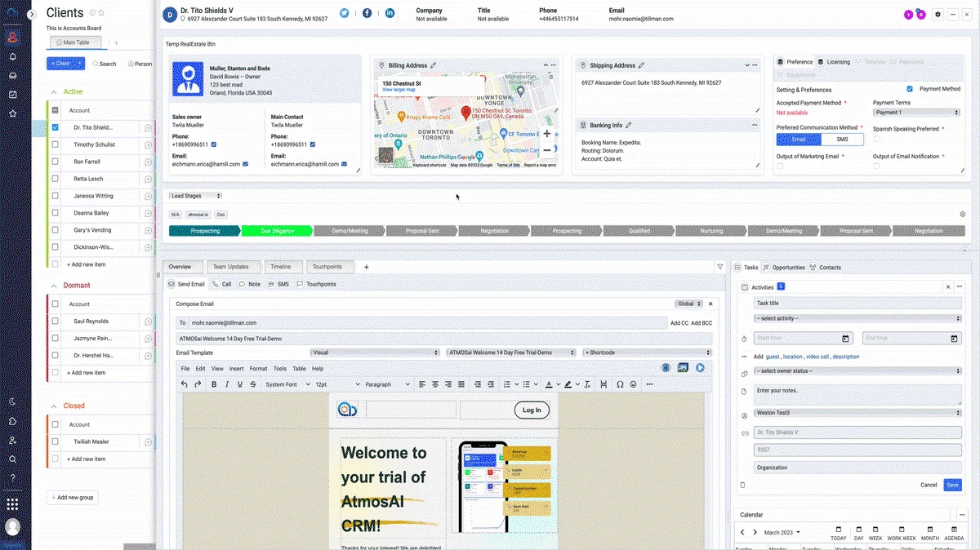Open the text color picker in editor
This screenshot has width=980, height=550.
[548, 384]
